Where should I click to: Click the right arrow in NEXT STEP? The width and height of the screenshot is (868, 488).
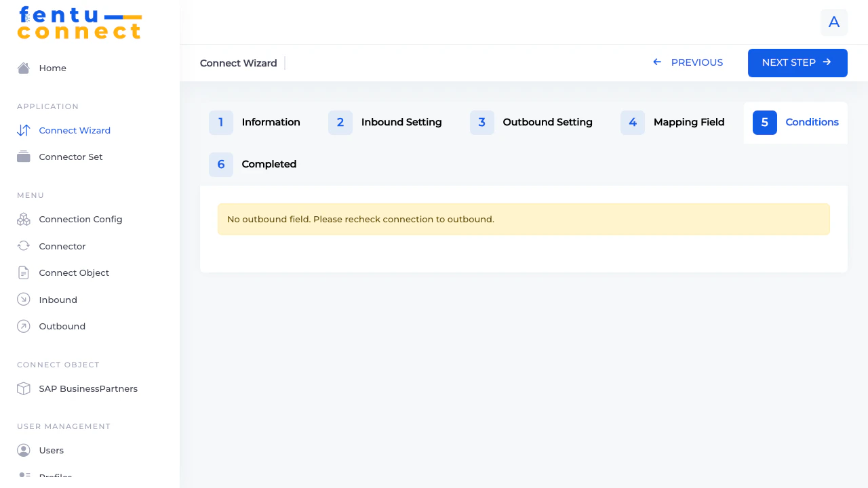[827, 62]
